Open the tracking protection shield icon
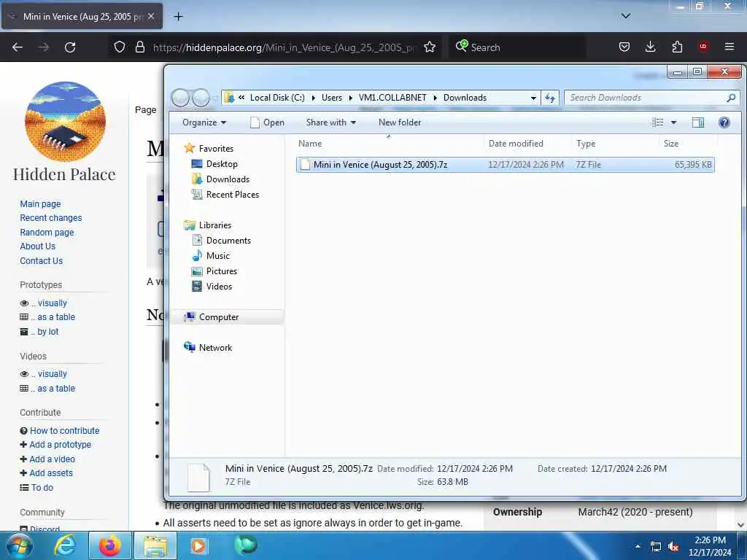The width and height of the screenshot is (747, 560). coord(120,47)
